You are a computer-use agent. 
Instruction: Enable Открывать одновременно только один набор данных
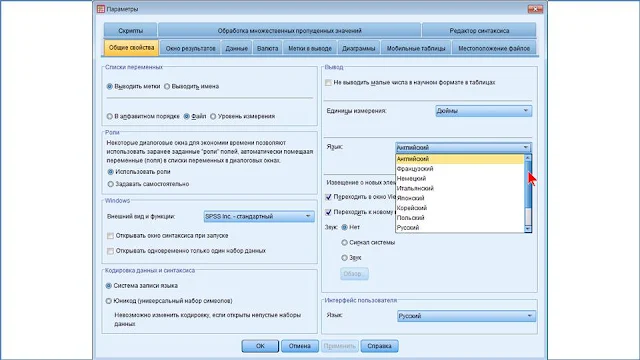tap(110, 251)
